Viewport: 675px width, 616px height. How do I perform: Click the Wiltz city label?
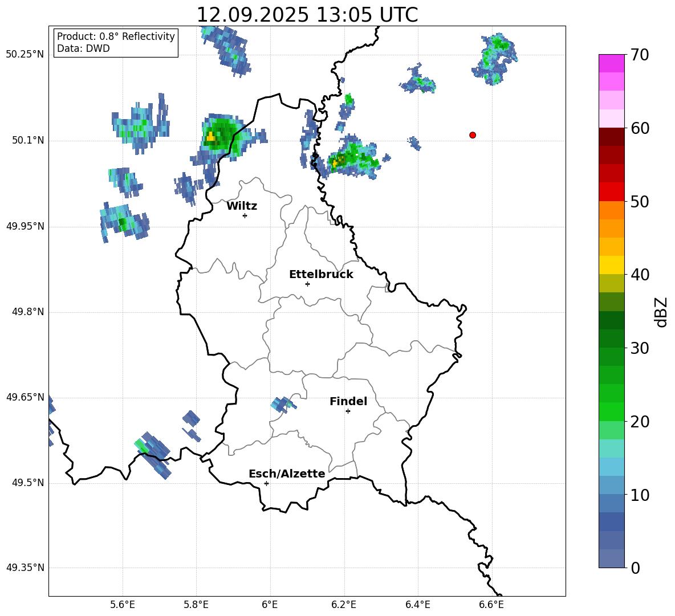(x=242, y=206)
